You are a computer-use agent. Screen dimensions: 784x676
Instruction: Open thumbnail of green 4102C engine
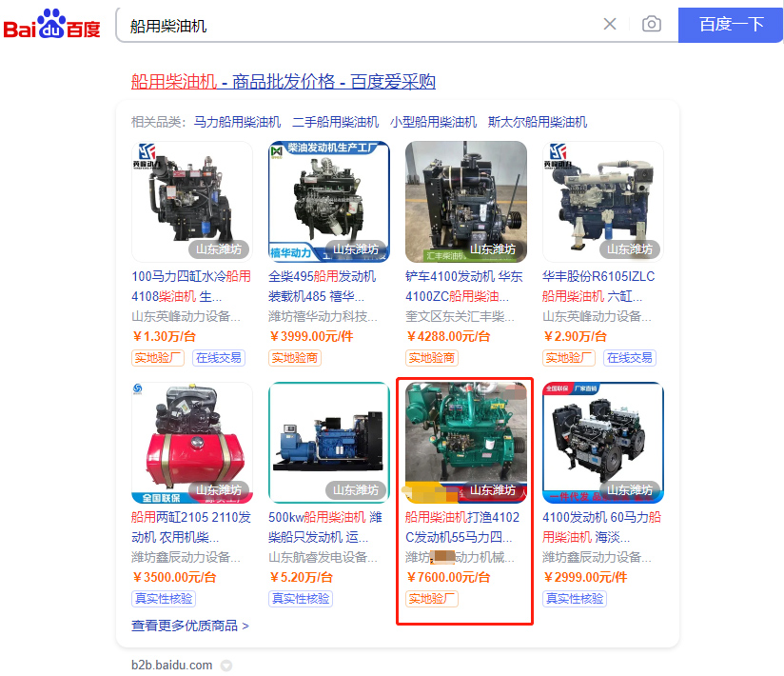tap(466, 443)
